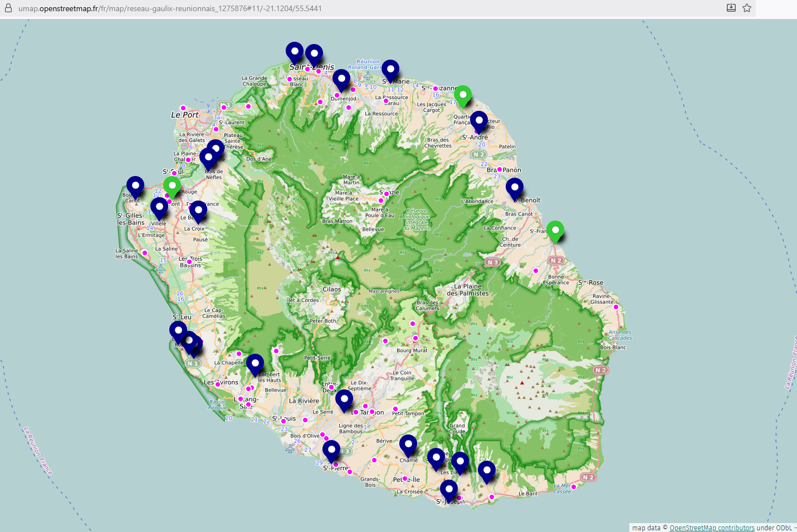Click the Bourg Murat map label
The width and height of the screenshot is (797, 532).
(x=412, y=350)
